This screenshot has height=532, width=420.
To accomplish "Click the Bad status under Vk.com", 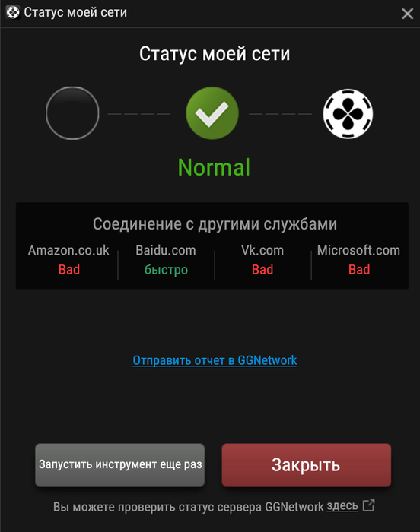I will coord(262,269).
